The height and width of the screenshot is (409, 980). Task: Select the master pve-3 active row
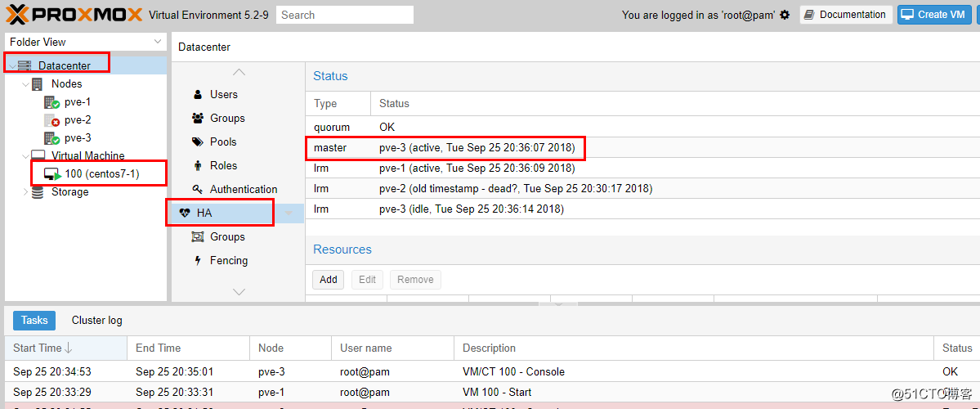pyautogui.click(x=642, y=148)
